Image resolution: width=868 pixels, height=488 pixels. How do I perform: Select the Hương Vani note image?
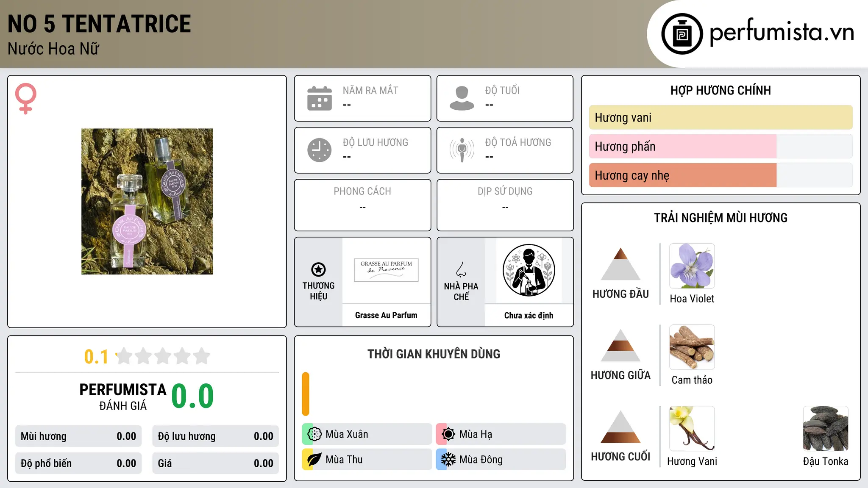click(x=692, y=429)
